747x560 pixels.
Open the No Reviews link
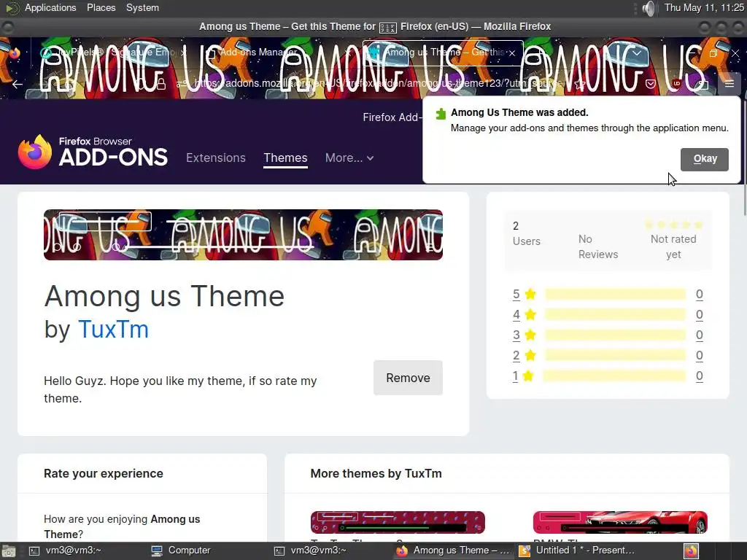click(598, 246)
